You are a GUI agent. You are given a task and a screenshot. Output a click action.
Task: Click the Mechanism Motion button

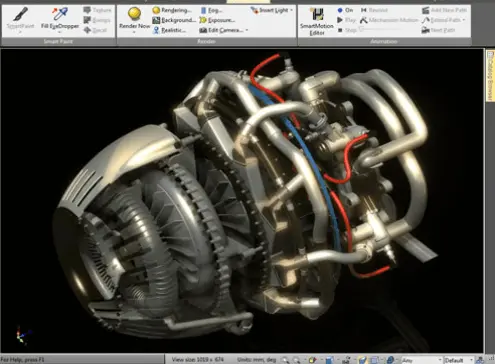pos(389,20)
